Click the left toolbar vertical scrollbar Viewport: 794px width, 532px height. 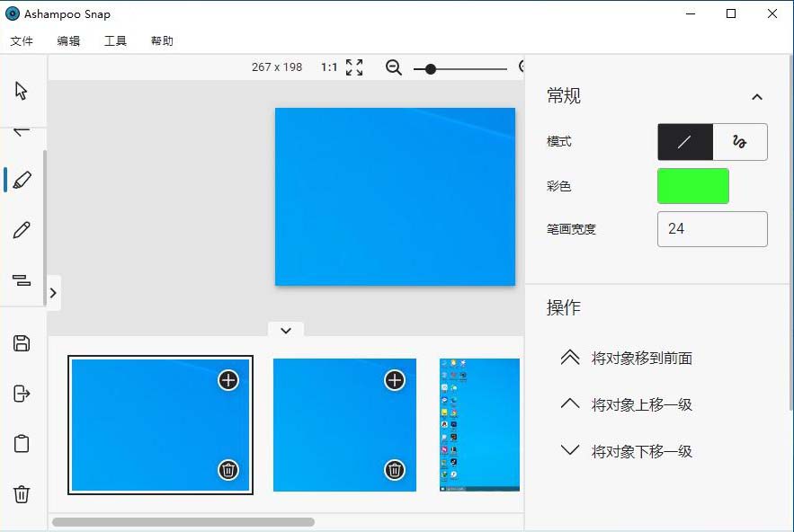tap(45, 227)
